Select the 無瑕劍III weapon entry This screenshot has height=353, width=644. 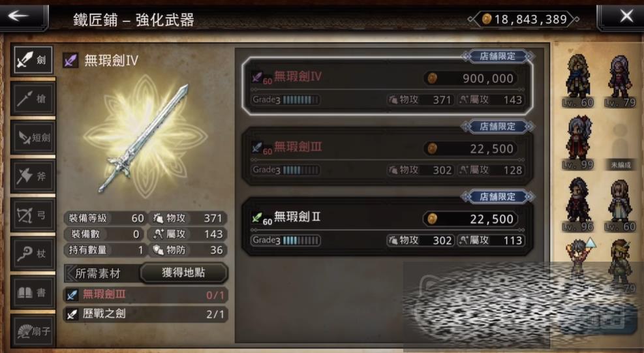click(x=388, y=157)
